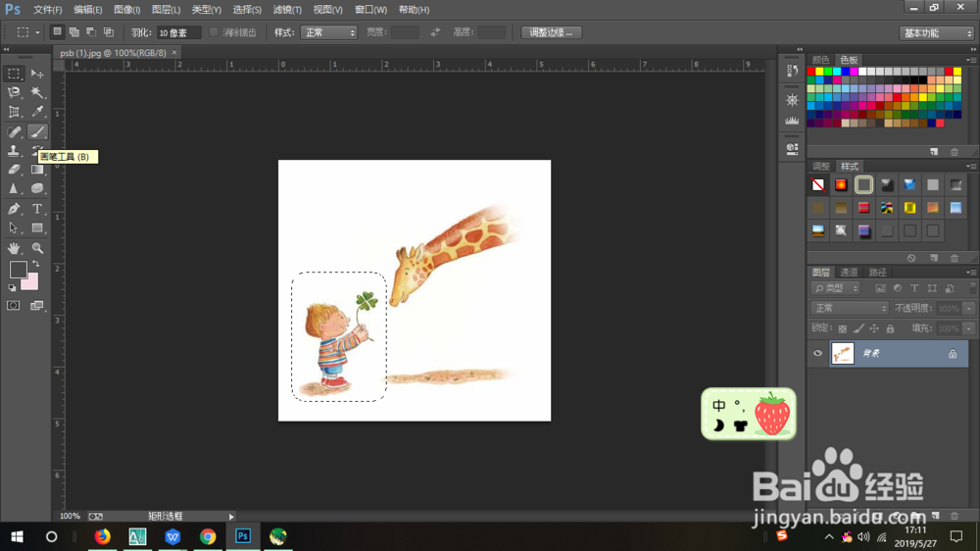This screenshot has width=980, height=551.
Task: Select the Horizontal Type tool
Action: 37,209
